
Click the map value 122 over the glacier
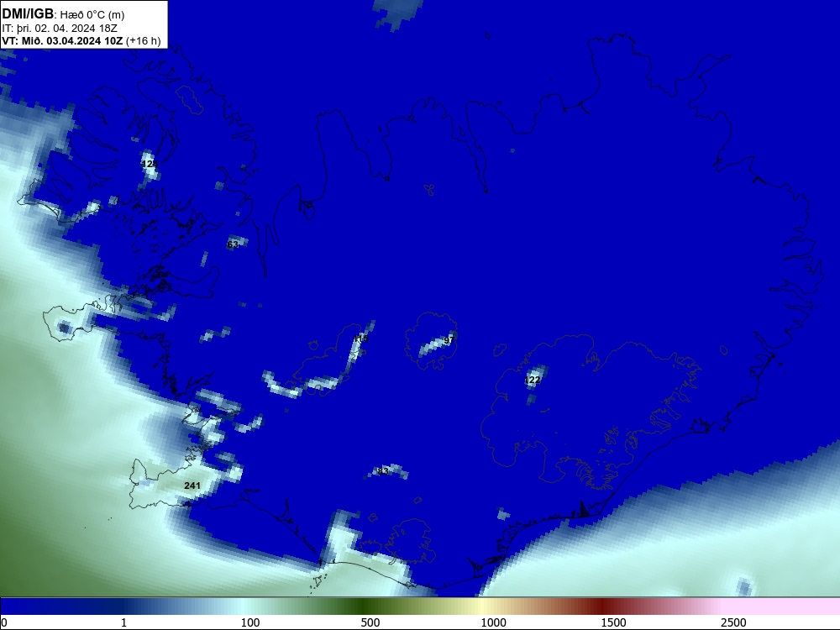coord(532,380)
